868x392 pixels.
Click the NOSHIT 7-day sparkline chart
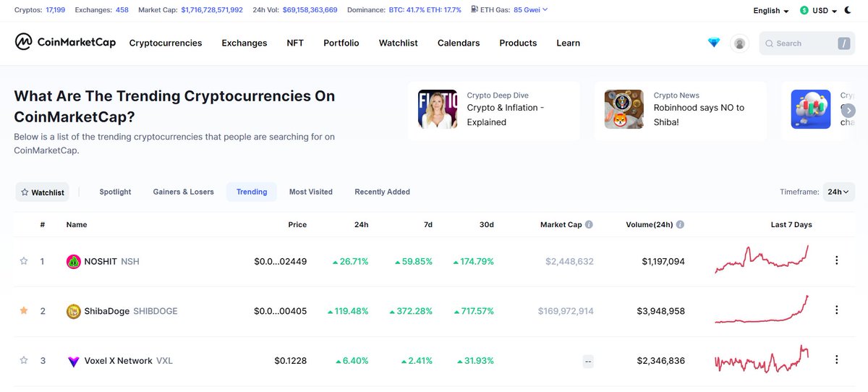[x=762, y=260]
